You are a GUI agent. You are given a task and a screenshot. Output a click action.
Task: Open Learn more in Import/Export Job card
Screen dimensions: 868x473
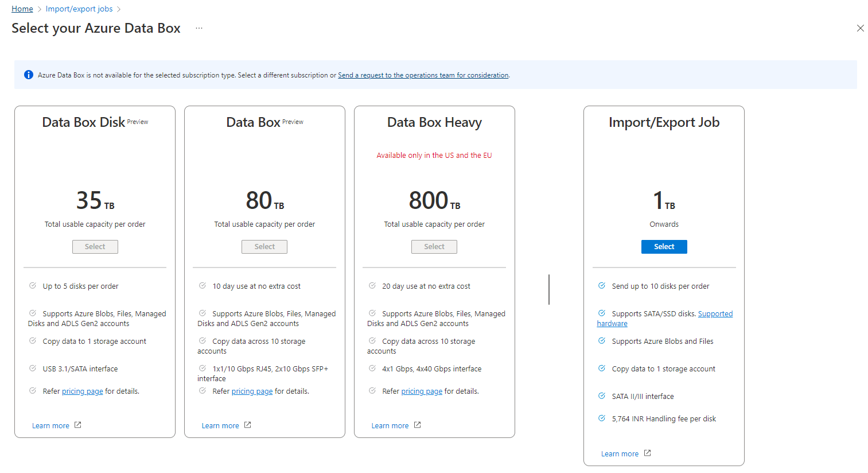click(x=620, y=454)
